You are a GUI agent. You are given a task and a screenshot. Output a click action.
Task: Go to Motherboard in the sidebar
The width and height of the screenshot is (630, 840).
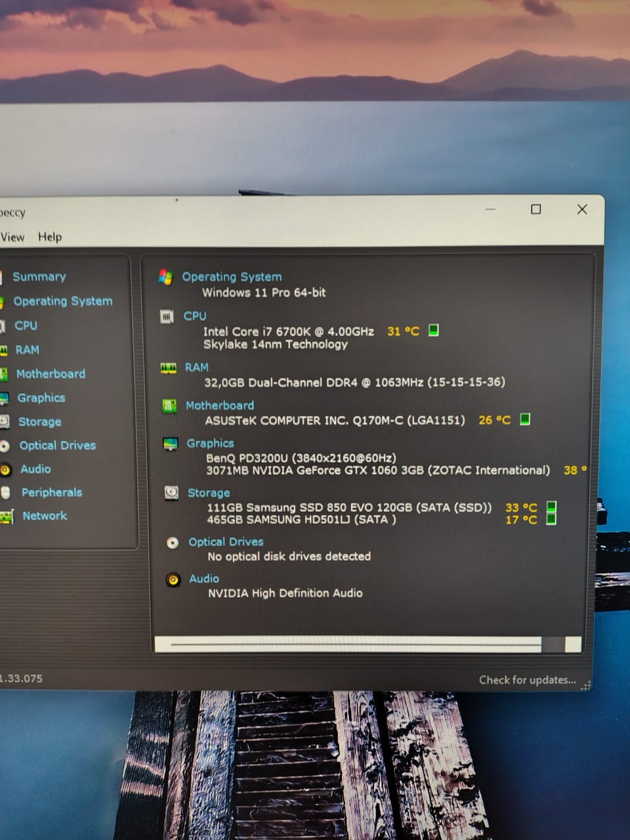coord(51,374)
